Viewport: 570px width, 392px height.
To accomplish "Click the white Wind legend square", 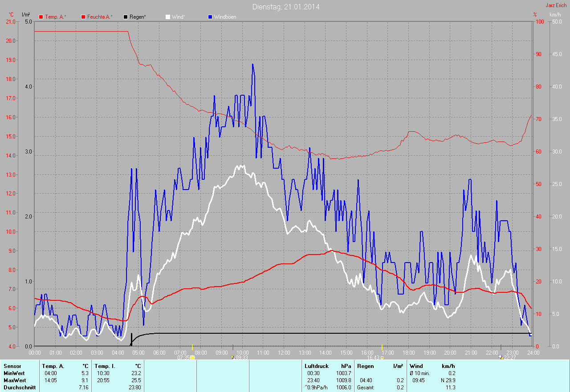I will point(168,17).
